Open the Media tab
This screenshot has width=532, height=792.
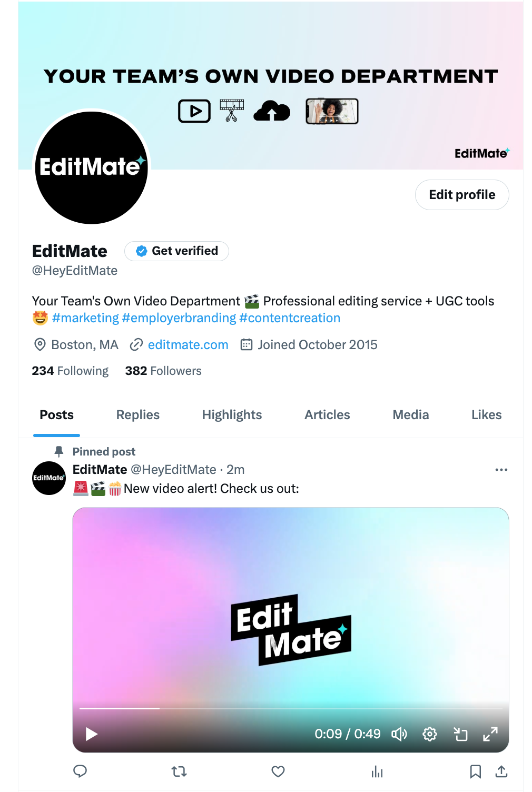(411, 415)
